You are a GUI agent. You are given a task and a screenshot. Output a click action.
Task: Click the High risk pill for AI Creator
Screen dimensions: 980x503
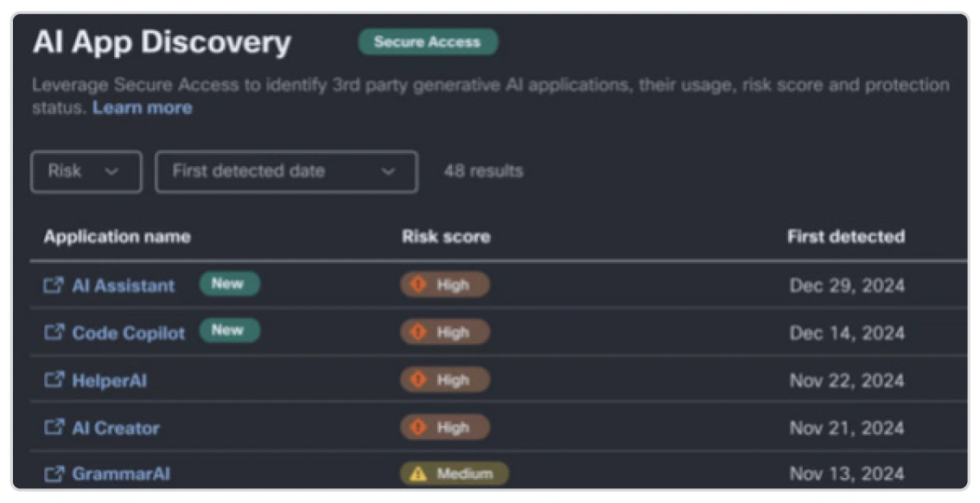pos(444,428)
